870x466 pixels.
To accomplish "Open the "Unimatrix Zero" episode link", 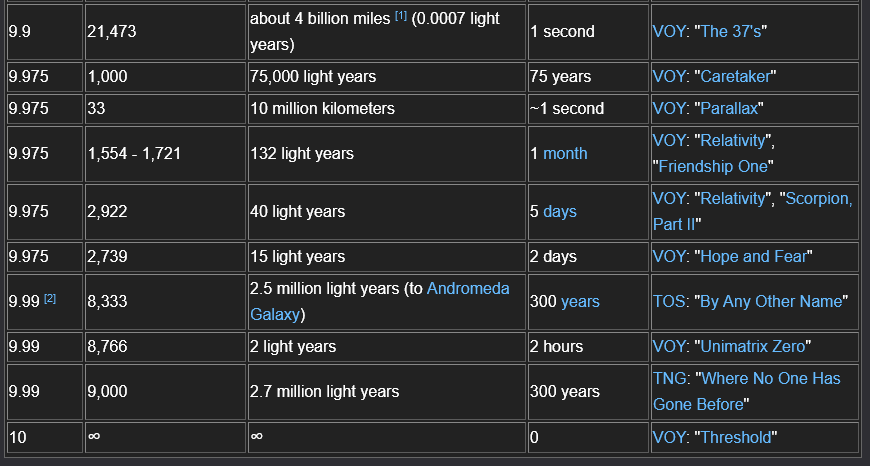I will 753,347.
